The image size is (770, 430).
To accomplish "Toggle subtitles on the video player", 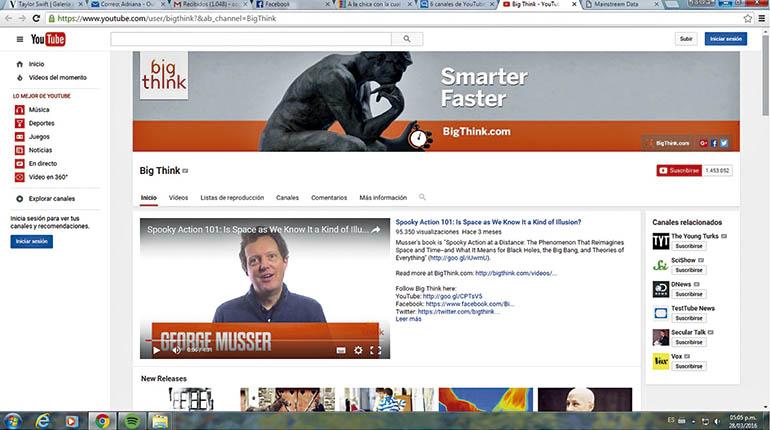I will [341, 350].
